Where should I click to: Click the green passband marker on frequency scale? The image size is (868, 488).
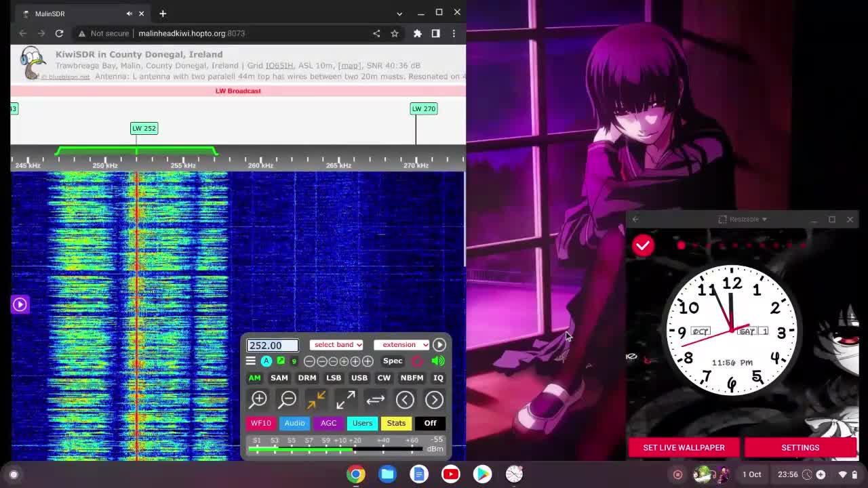[136, 150]
